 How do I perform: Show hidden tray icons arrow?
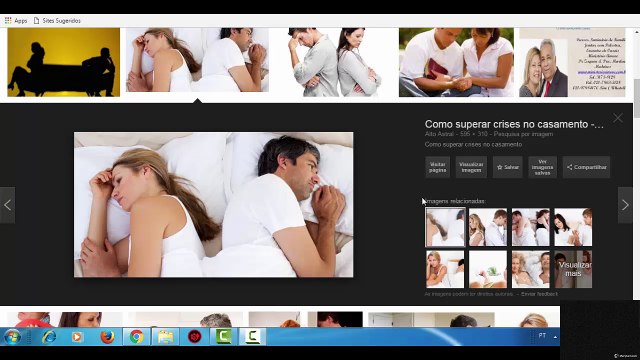pyautogui.click(x=555, y=337)
